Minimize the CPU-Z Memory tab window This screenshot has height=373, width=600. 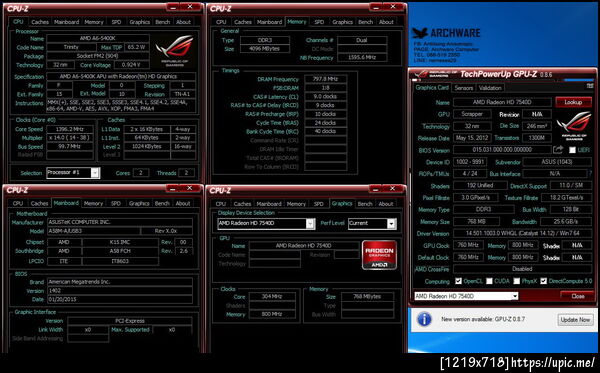[376, 7]
